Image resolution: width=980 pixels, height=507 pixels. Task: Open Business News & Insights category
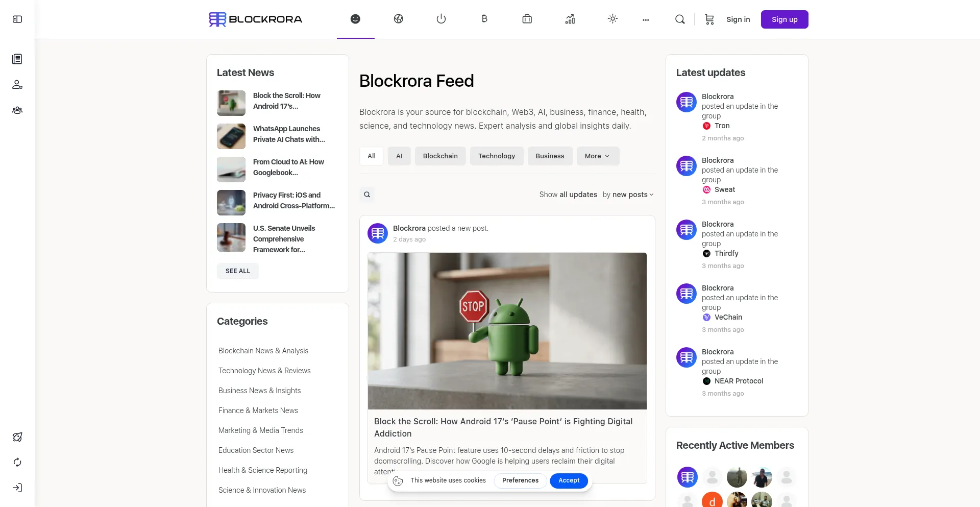tap(259, 391)
